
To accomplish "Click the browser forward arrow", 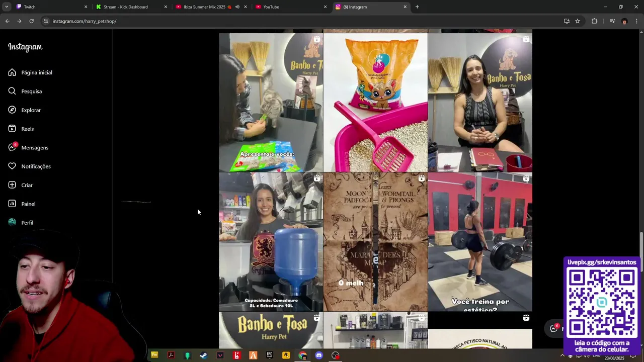I will pyautogui.click(x=19, y=21).
